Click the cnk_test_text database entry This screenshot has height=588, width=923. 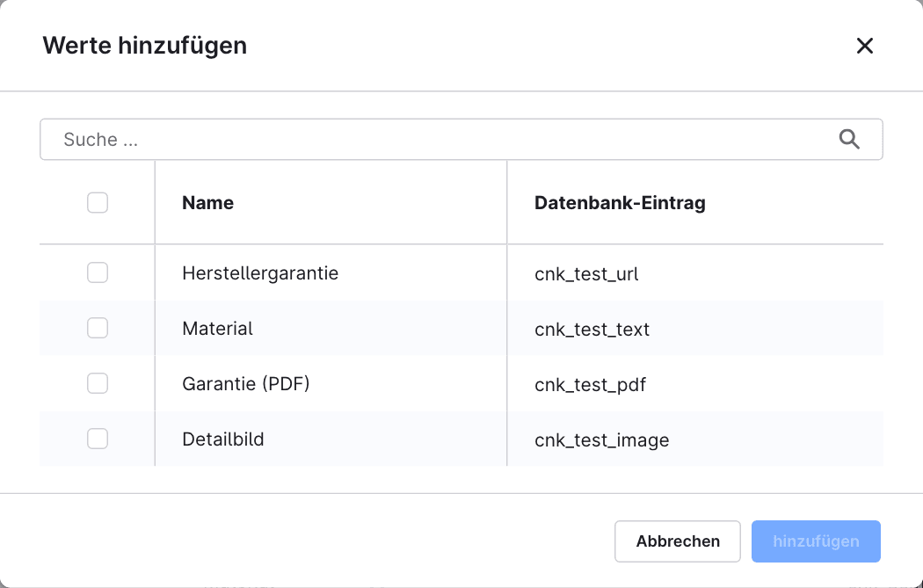[x=592, y=329]
